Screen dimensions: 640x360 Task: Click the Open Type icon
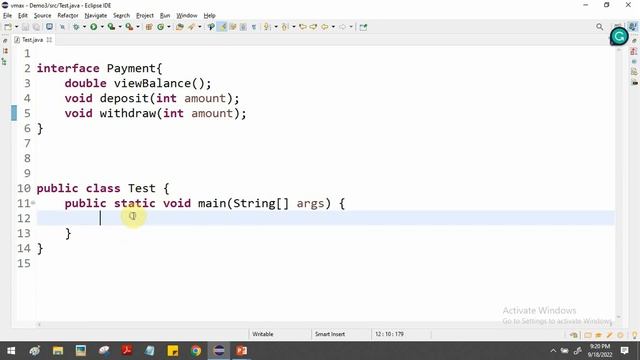click(180, 27)
